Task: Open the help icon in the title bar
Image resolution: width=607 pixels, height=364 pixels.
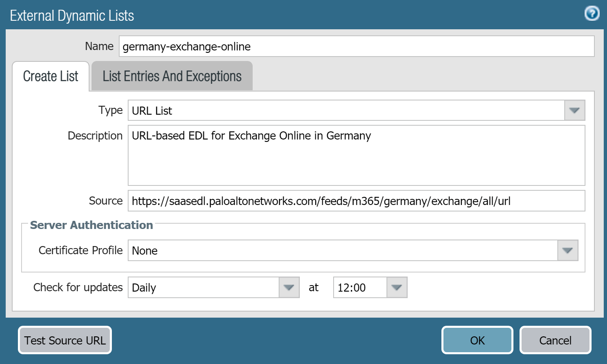Action: pyautogui.click(x=592, y=13)
